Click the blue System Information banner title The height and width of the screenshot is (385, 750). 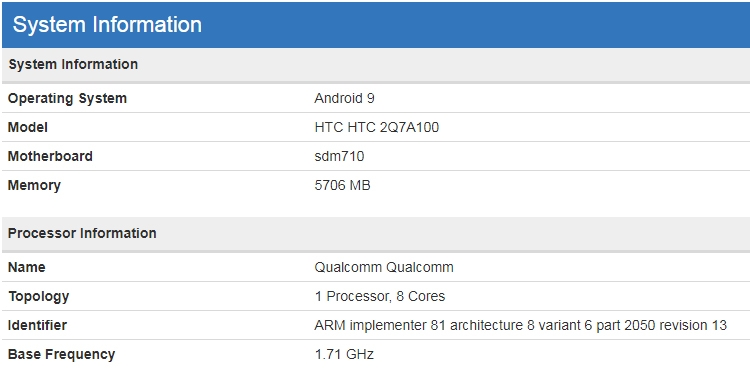click(107, 25)
